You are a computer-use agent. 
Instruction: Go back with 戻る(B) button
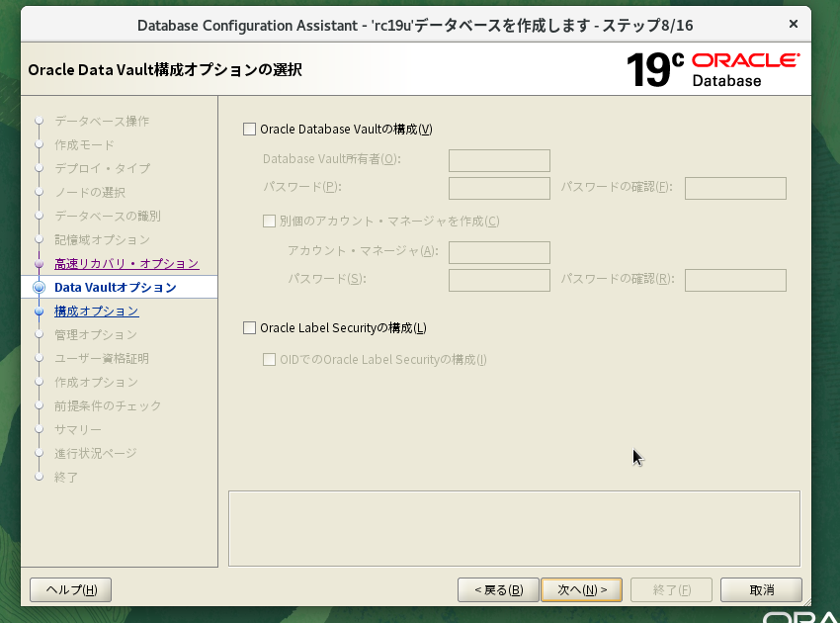click(498, 589)
